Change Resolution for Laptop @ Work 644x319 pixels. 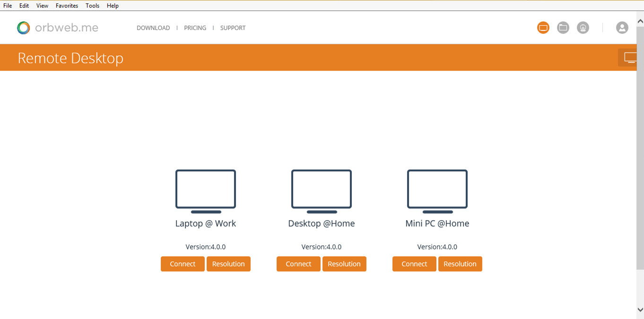(228, 264)
